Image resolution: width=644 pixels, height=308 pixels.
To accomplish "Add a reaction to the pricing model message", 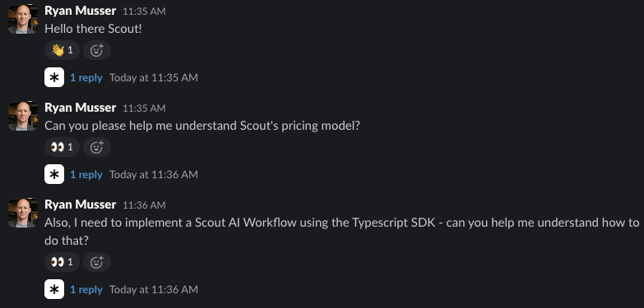I will tap(97, 147).
